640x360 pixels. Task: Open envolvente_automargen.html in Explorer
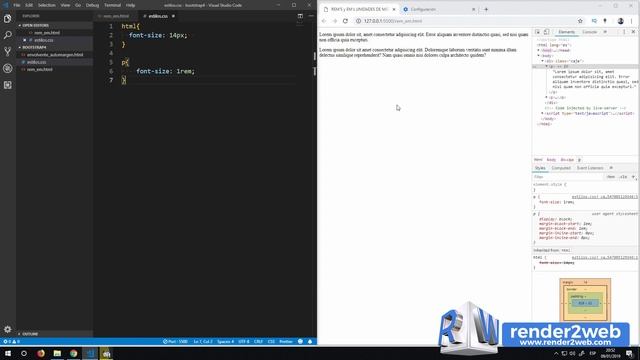click(x=55, y=55)
